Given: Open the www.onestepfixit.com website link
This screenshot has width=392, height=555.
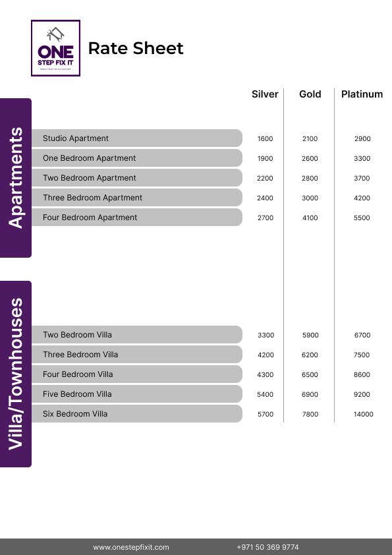Looking at the screenshot, I should [131, 547].
